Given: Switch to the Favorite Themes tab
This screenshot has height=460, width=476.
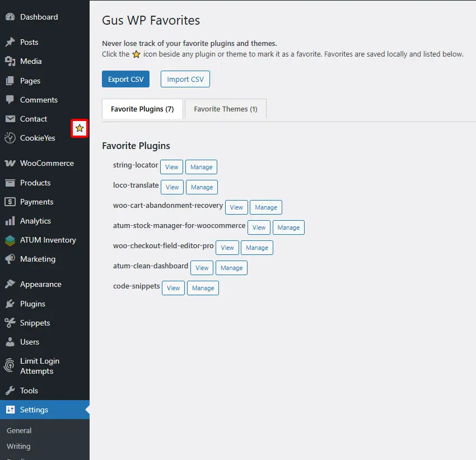Looking at the screenshot, I should pyautogui.click(x=225, y=109).
